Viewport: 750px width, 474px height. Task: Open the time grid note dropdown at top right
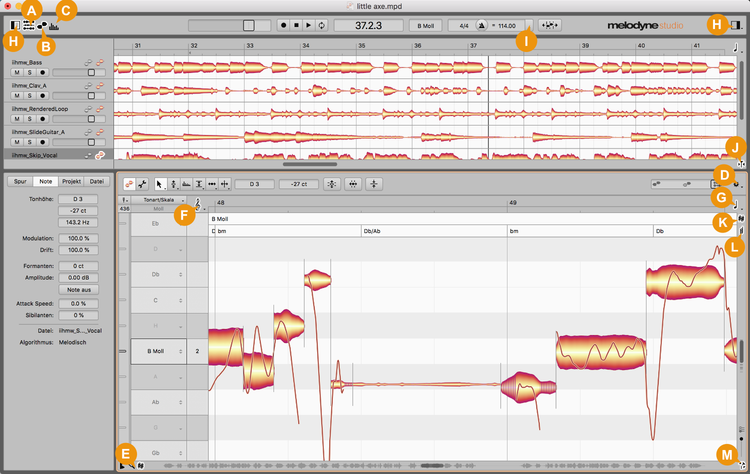(x=736, y=47)
